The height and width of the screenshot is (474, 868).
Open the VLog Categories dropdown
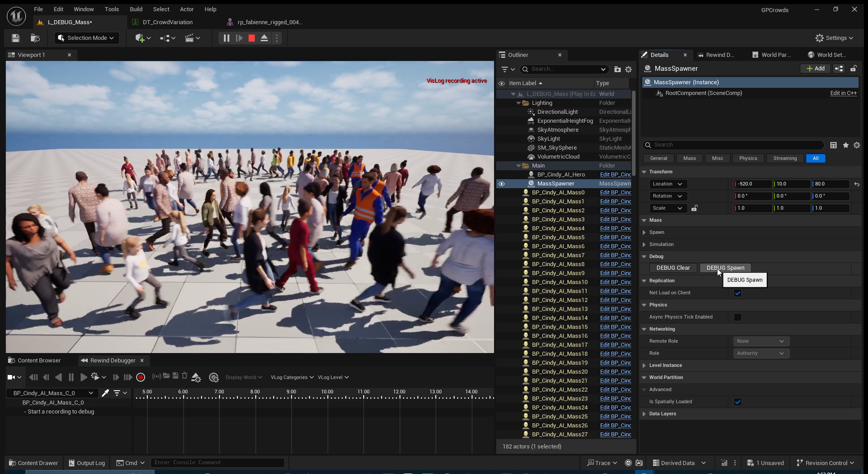coord(292,377)
